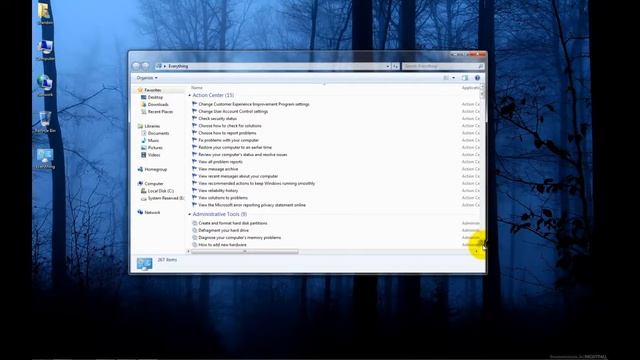Open the Computer desktop icon
640x360 pixels.
[x=45, y=50]
